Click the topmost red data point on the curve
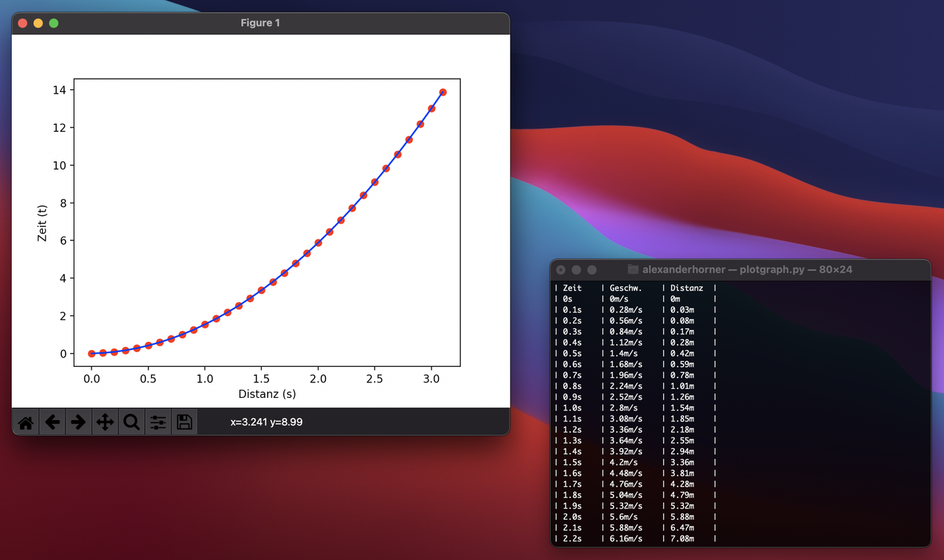This screenshot has width=944, height=560. pos(442,92)
